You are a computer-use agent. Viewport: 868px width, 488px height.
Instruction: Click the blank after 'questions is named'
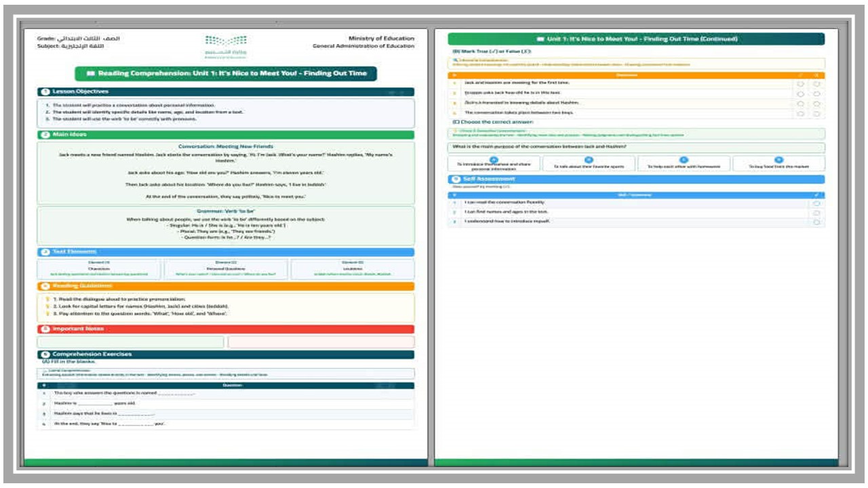tap(177, 393)
